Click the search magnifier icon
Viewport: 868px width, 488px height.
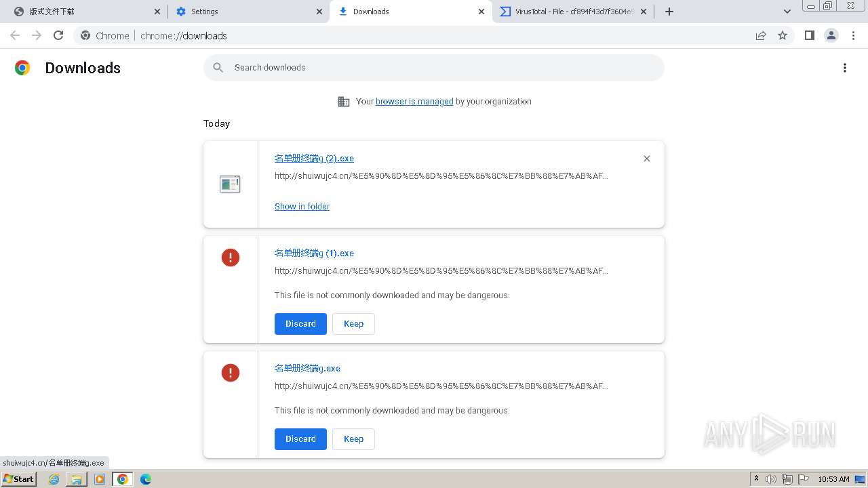pyautogui.click(x=218, y=68)
